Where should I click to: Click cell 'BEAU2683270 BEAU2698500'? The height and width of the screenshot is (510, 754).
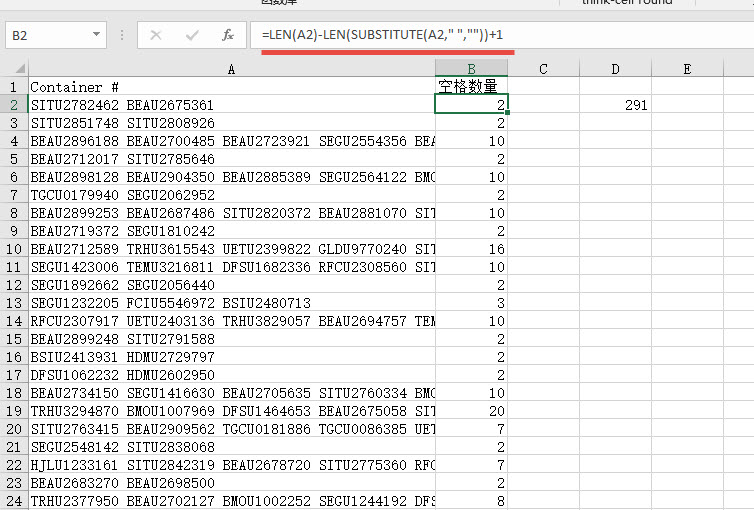232,483
